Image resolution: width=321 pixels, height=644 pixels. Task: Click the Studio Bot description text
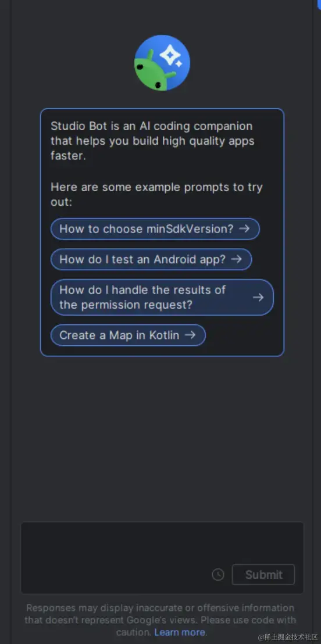pyautogui.click(x=152, y=141)
